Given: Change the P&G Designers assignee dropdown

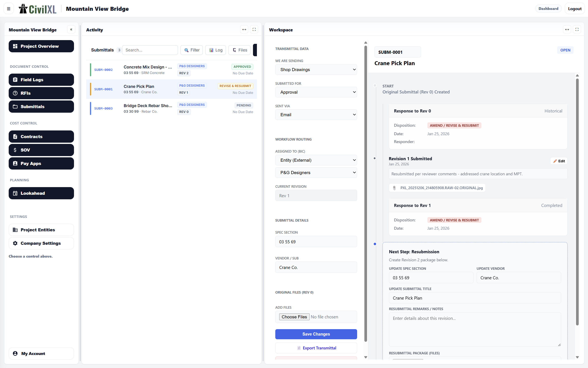Looking at the screenshot, I should (316, 173).
